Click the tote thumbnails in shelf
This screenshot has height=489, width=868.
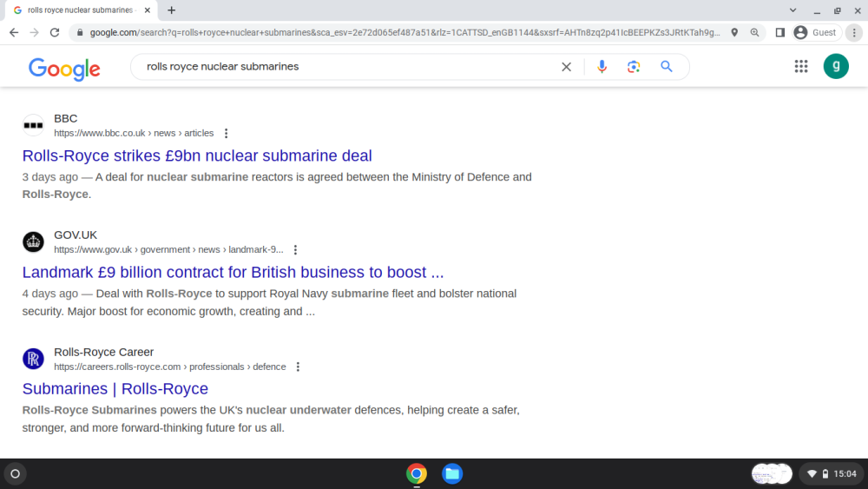pyautogui.click(x=772, y=473)
